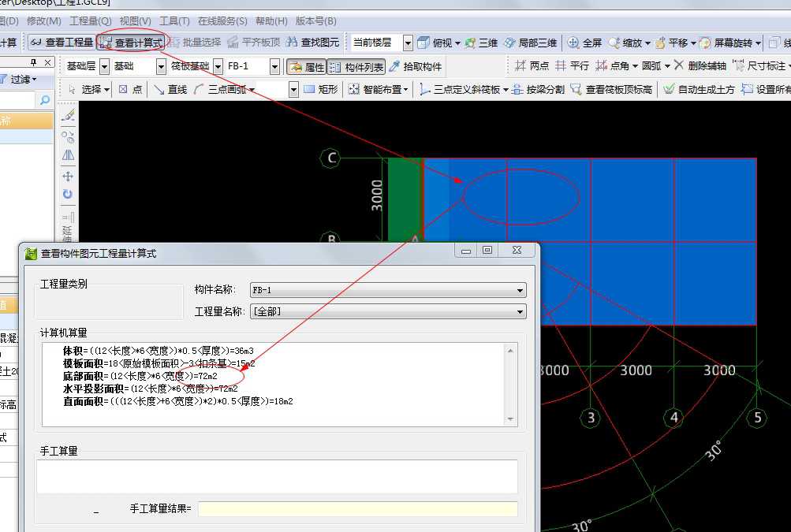Screen dimensions: 791x532
Task: Open the 在线服务(S) menu
Action: 222,20
